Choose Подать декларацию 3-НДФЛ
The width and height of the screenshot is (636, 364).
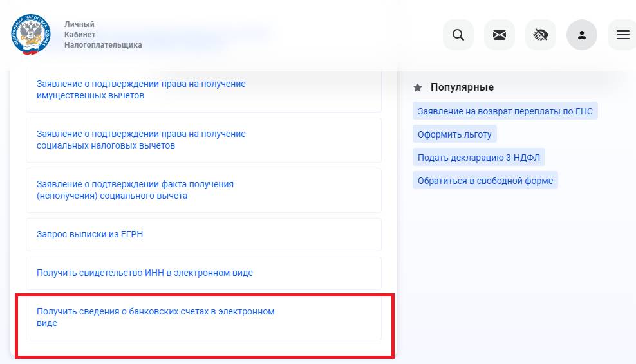[479, 158]
